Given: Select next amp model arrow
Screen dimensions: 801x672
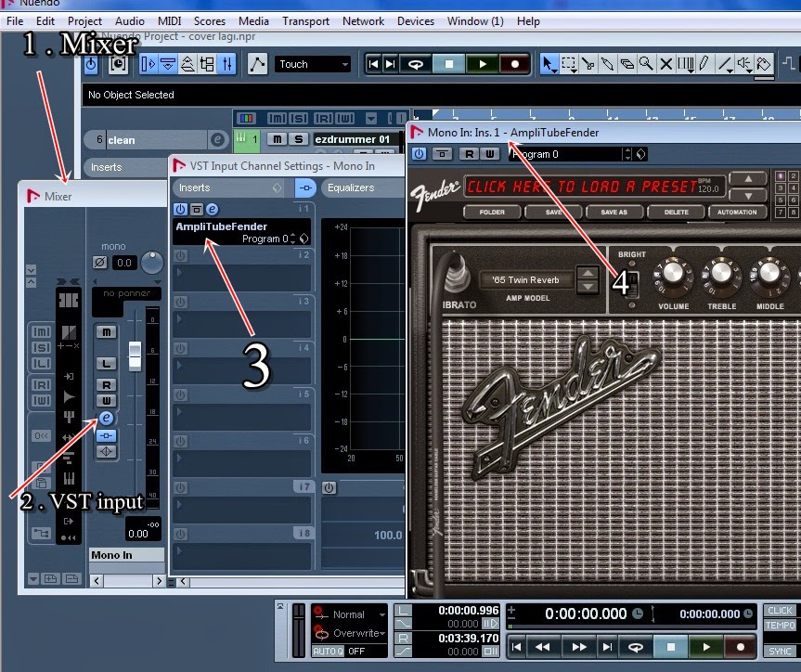Looking at the screenshot, I should click(x=588, y=287).
